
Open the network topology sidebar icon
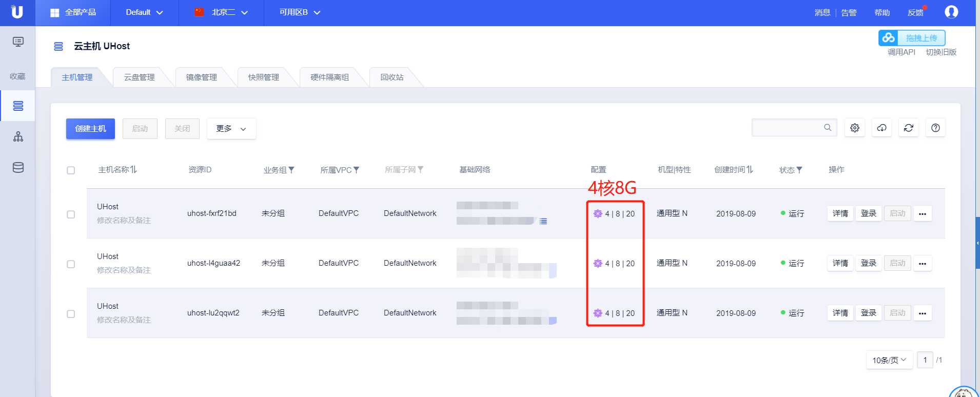(18, 136)
